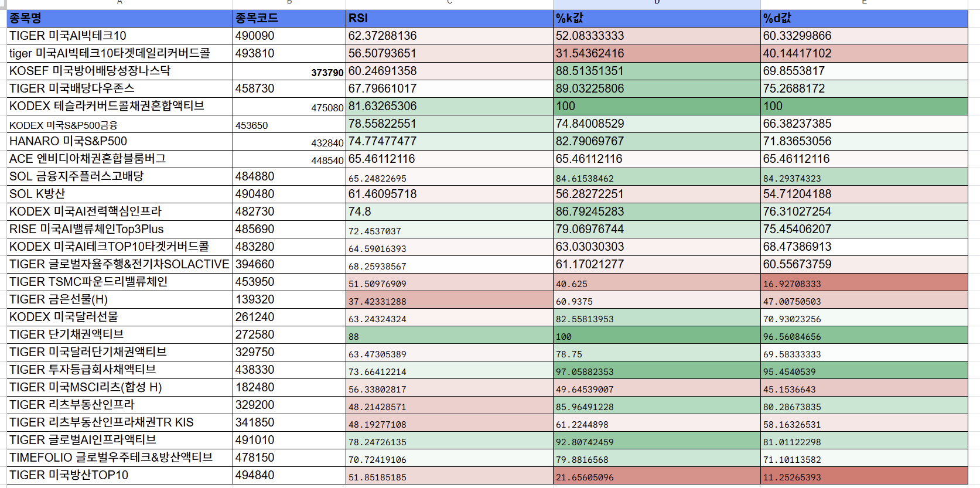This screenshot has width=980, height=488.
Task: Select stock code 485690
Action: click(x=289, y=229)
